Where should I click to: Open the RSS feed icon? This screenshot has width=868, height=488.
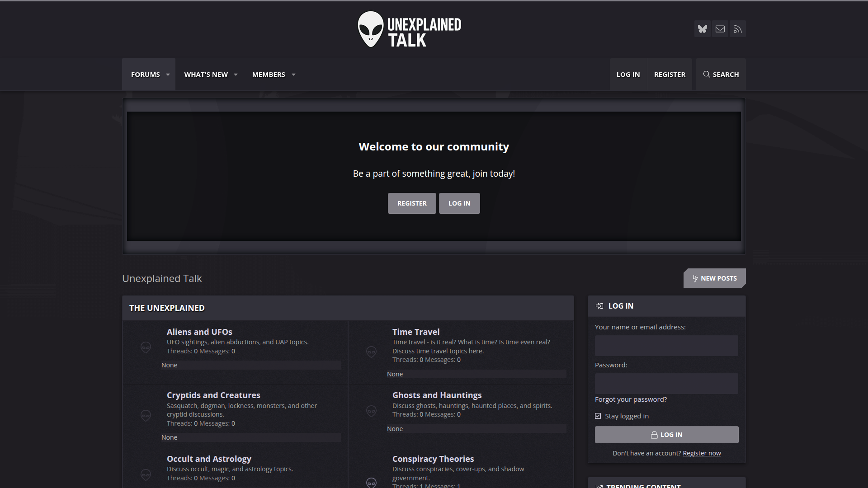tap(737, 29)
